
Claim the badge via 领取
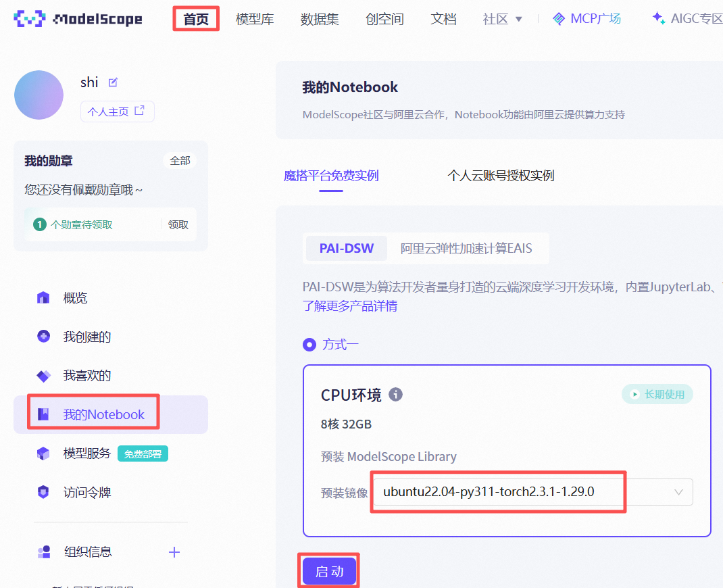pyautogui.click(x=178, y=224)
